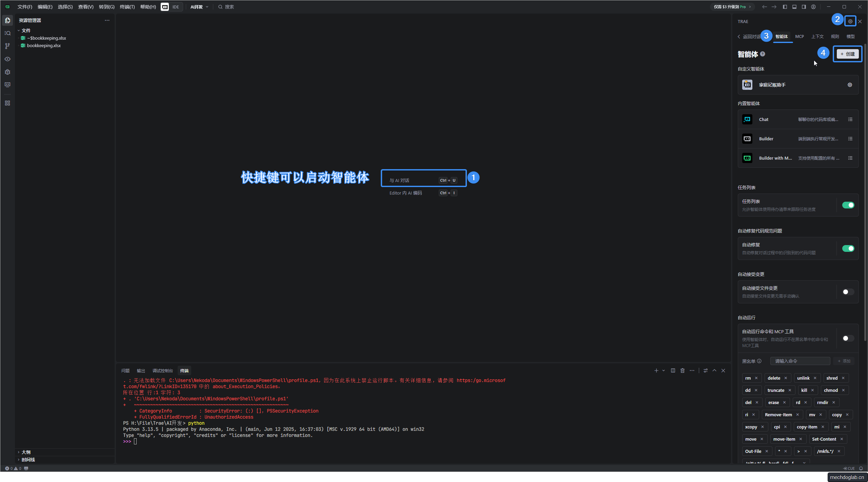The width and height of the screenshot is (868, 482).
Task: Open the 终端(T) menu
Action: click(127, 7)
